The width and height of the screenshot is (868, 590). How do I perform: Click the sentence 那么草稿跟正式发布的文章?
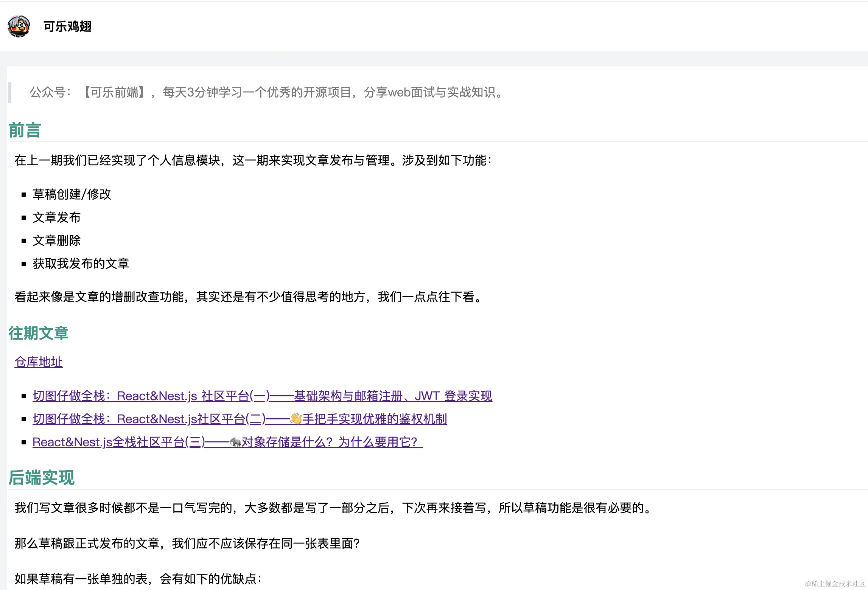(187, 543)
